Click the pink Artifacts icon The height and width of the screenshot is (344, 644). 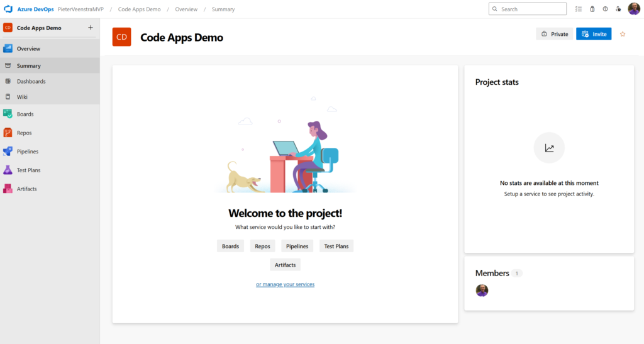(x=8, y=189)
